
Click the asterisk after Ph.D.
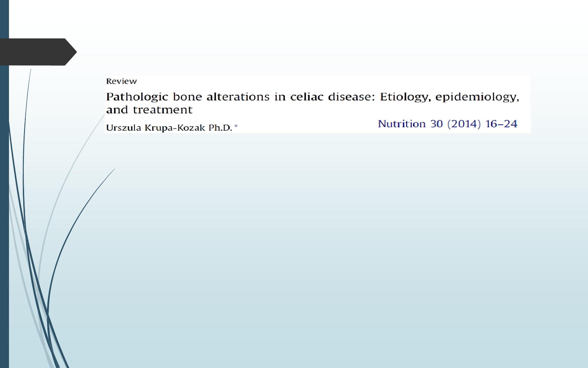236,127
